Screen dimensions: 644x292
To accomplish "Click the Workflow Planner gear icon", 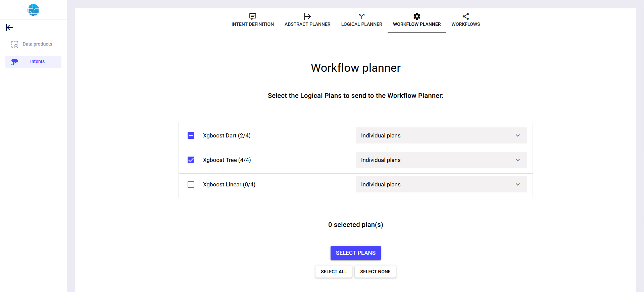I will [x=416, y=16].
